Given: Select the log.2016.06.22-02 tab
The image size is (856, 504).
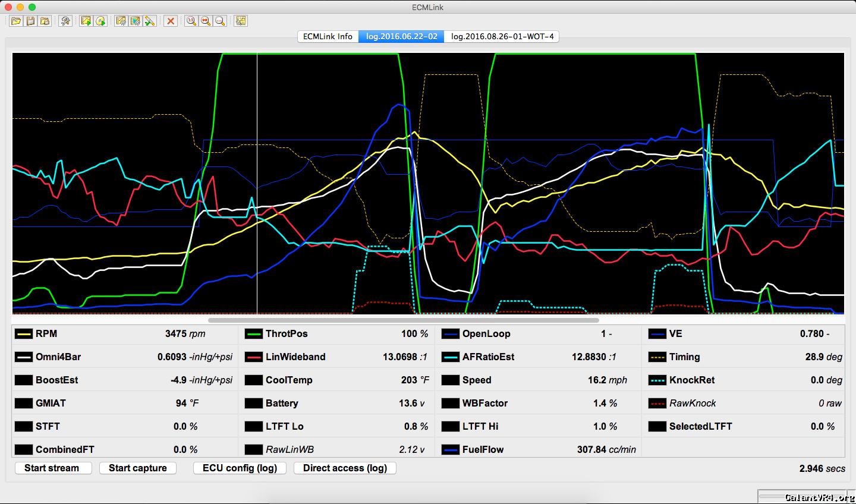Looking at the screenshot, I should click(x=401, y=36).
